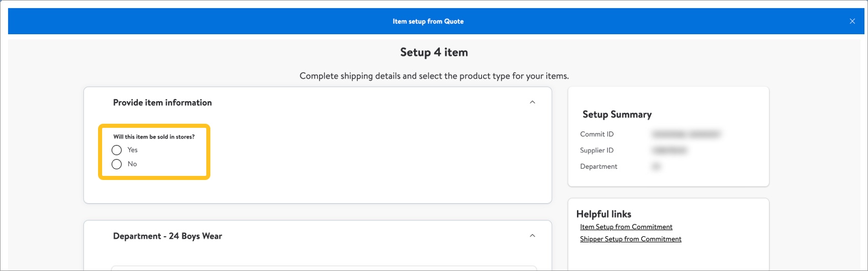
Task: Click the Department - 24 Boys Wear heading
Action: [x=167, y=236]
